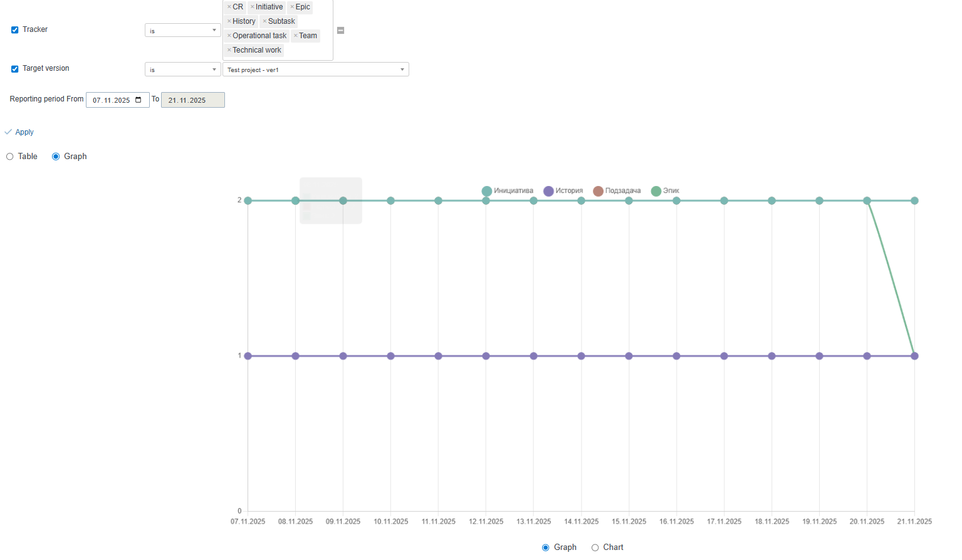Toggle the Инициатива legend series
Screen dimensions: 962x560
(508, 191)
